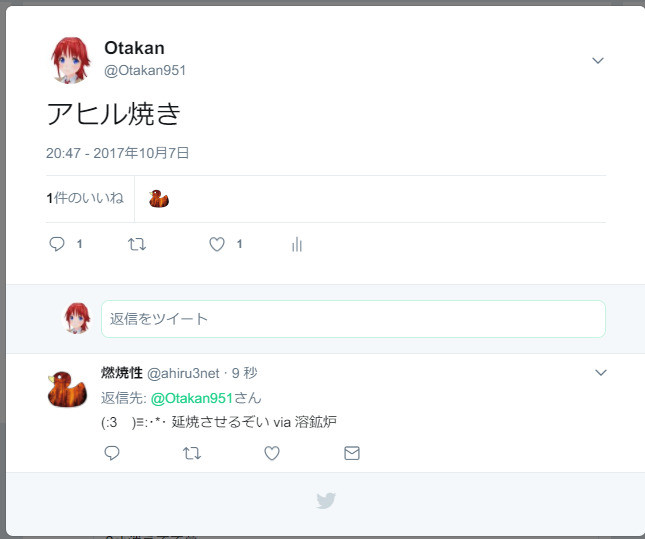
Task: Send the reply via direct message envelope icon
Action: click(x=352, y=453)
